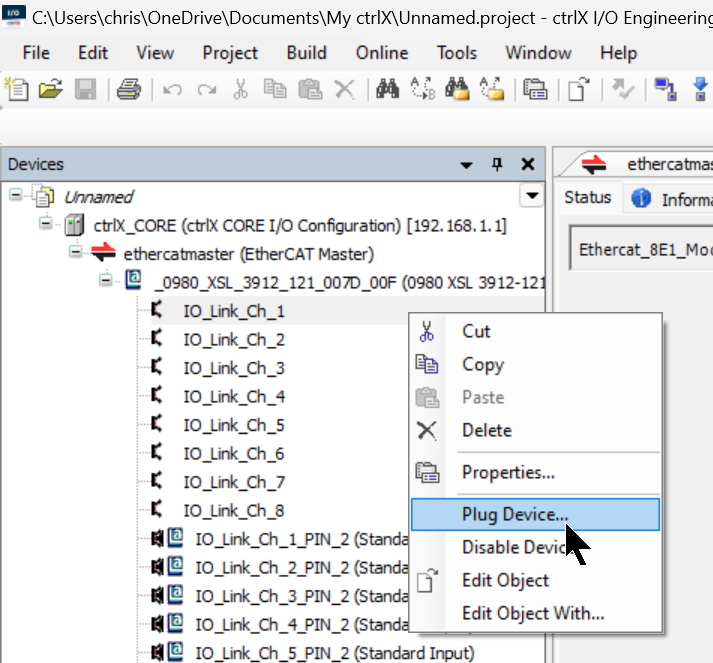Open the dropdown beside Unnamed project

click(x=532, y=196)
